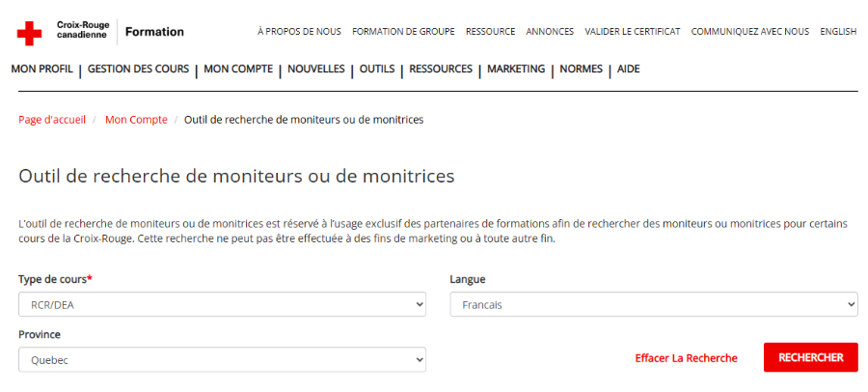Visit the À PROPOS DE NOUS page

coord(299,32)
